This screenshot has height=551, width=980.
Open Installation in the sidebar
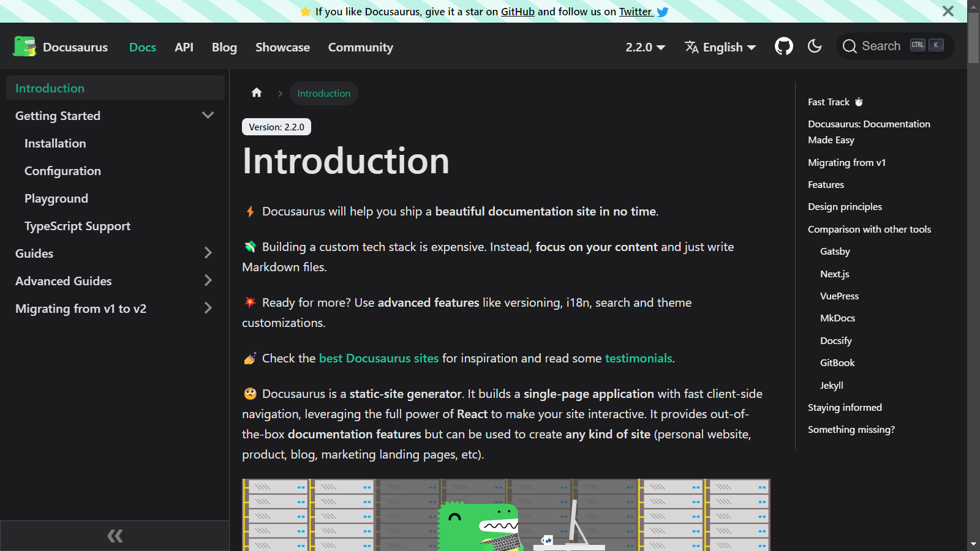(x=55, y=143)
